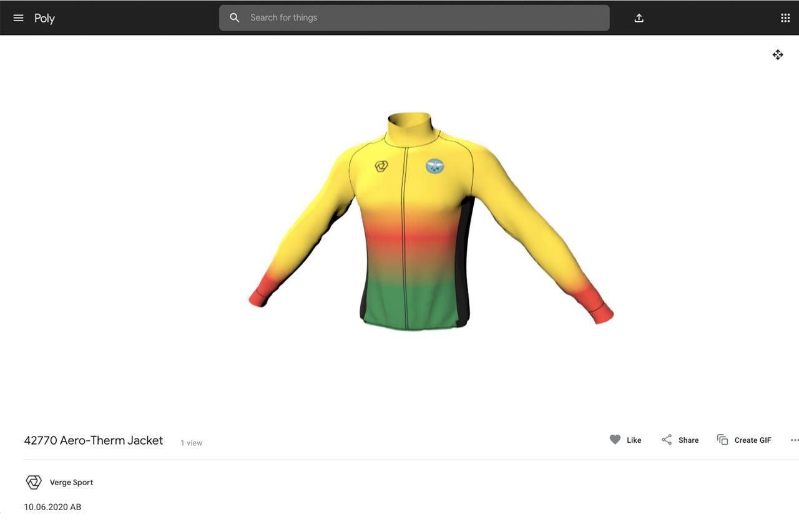Click the Create GIF icon
799x532 pixels.
tap(721, 440)
